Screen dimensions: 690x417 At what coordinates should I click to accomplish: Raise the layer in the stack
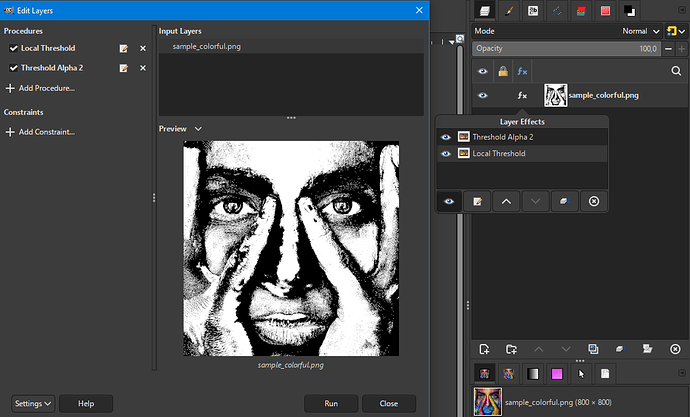tap(539, 349)
